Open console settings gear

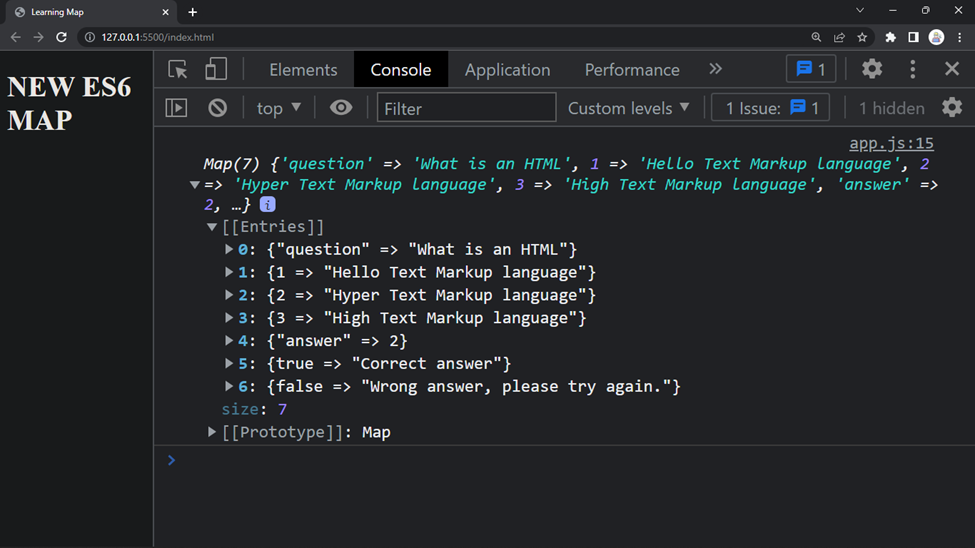pyautogui.click(x=952, y=108)
